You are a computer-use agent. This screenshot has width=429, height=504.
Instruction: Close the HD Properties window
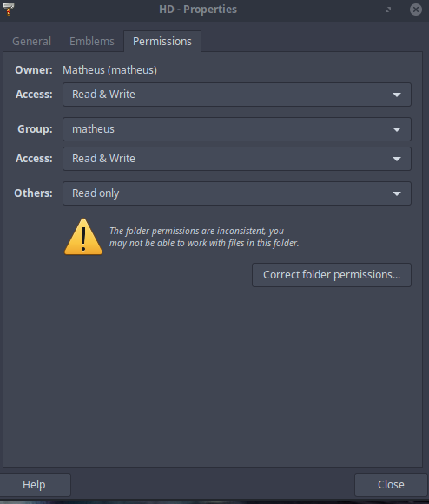pos(416,10)
